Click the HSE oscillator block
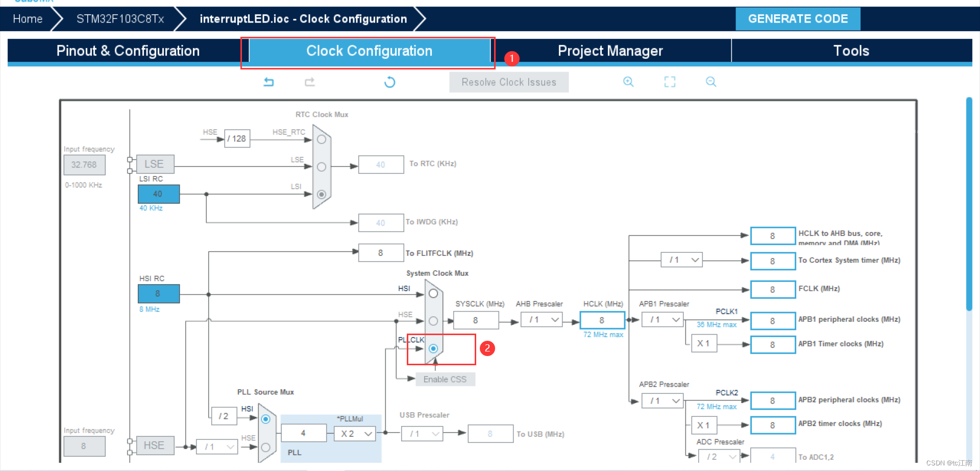Image resolution: width=980 pixels, height=471 pixels. point(155,445)
